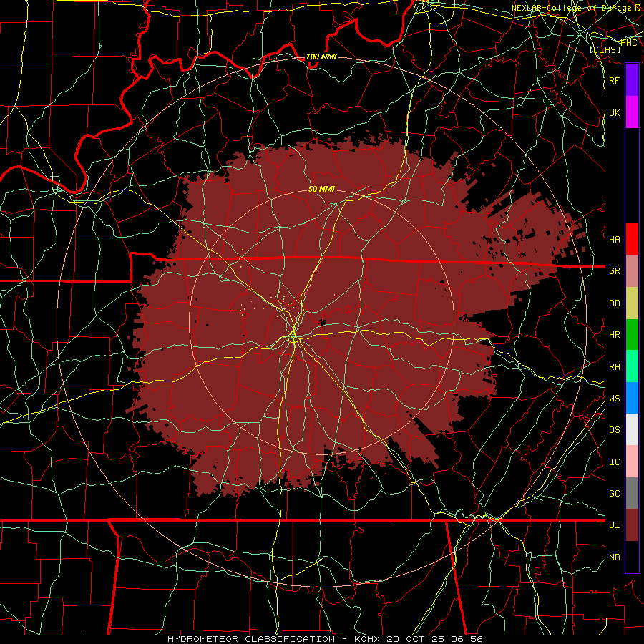Click the RA light green legend swatch

(632, 366)
